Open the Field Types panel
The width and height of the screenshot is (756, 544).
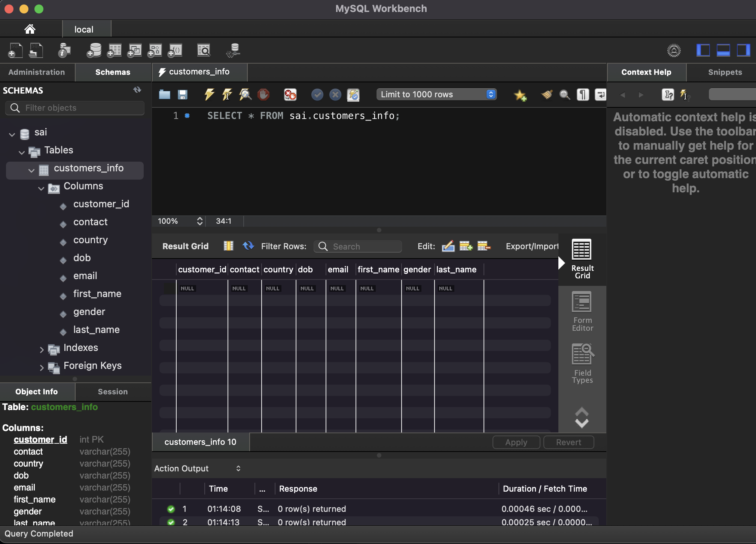pos(582,364)
